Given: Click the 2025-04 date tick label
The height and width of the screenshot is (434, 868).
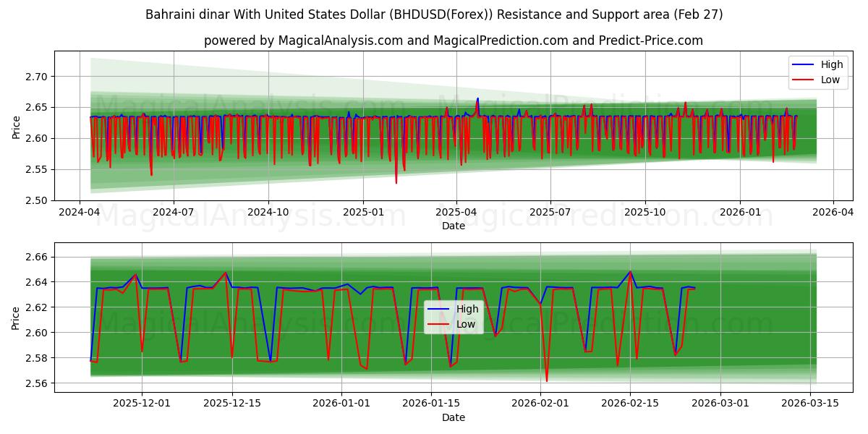Looking at the screenshot, I should (x=456, y=213).
